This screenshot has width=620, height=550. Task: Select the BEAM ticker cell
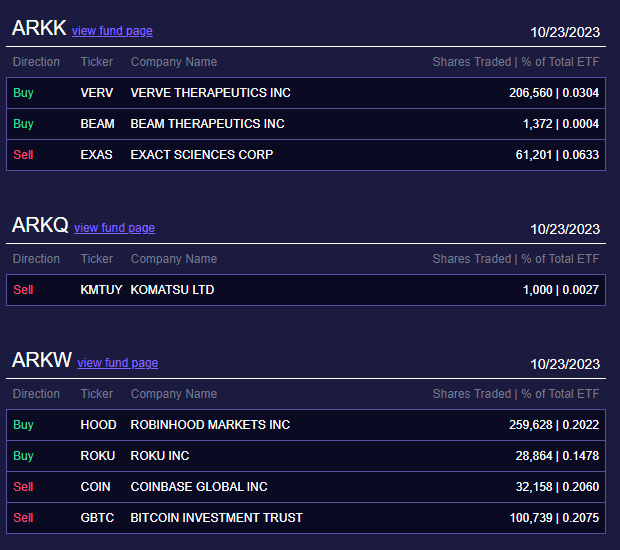[x=98, y=124]
